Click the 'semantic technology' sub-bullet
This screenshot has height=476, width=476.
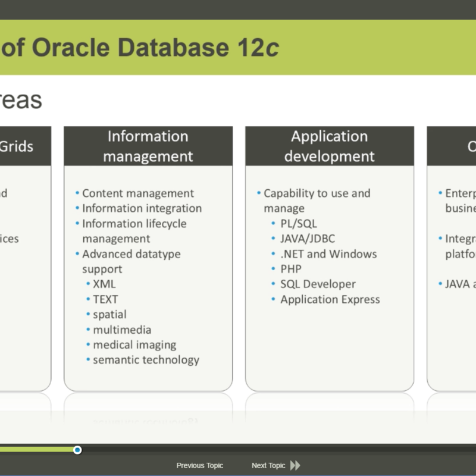(146, 361)
